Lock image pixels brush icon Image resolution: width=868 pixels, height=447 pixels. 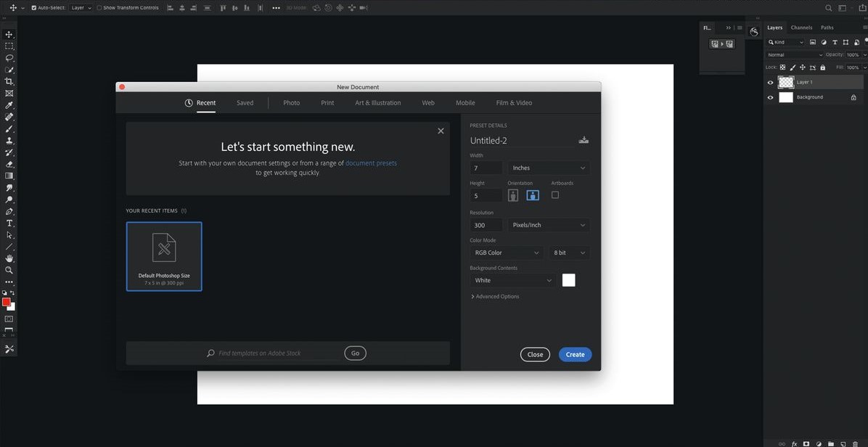pos(793,67)
